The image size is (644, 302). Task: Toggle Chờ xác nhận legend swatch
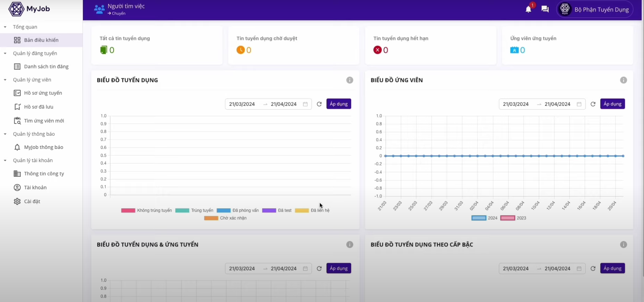pos(211,218)
